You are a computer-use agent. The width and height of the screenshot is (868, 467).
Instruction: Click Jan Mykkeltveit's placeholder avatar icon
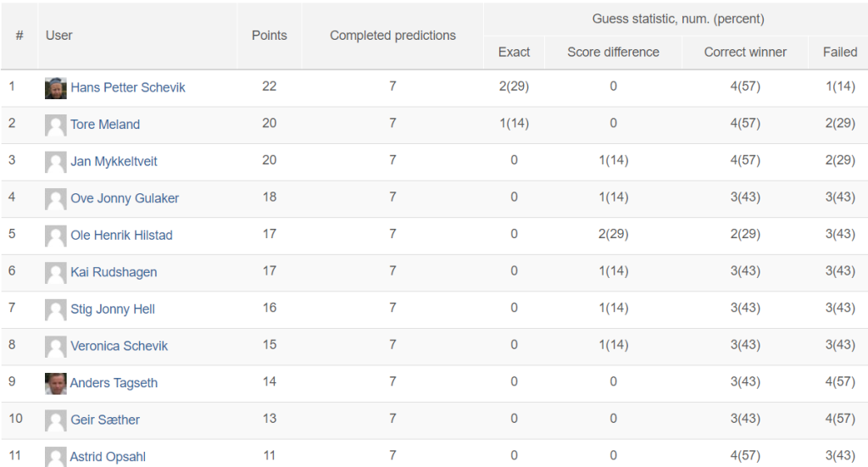coord(55,162)
